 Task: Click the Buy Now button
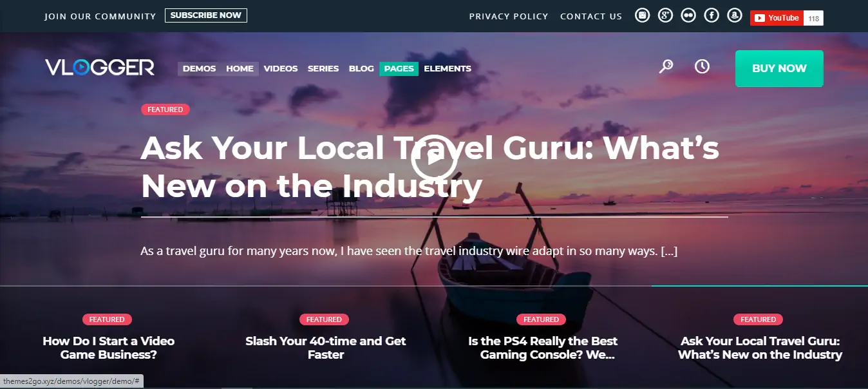pos(779,68)
